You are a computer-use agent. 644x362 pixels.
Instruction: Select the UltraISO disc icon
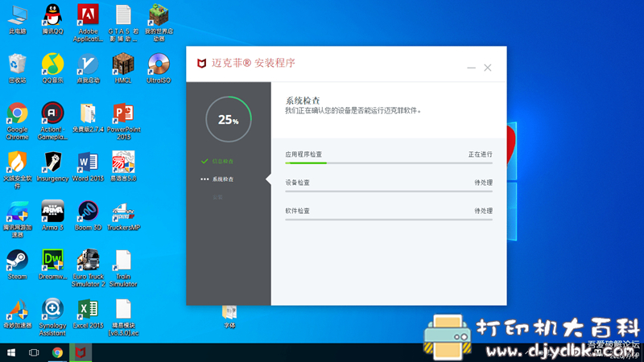tap(159, 68)
